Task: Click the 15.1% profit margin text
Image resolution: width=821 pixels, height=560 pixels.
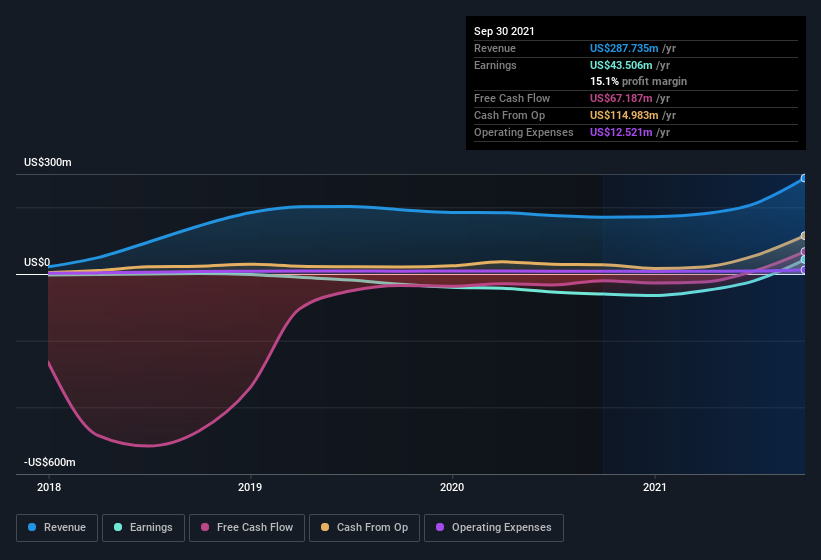Action: click(x=638, y=82)
